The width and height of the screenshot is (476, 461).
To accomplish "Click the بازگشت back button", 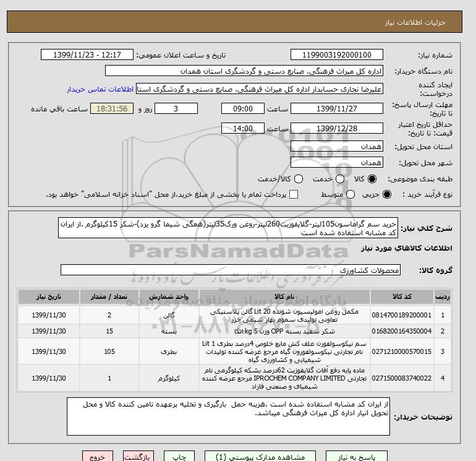I will pyautogui.click(x=138, y=457).
